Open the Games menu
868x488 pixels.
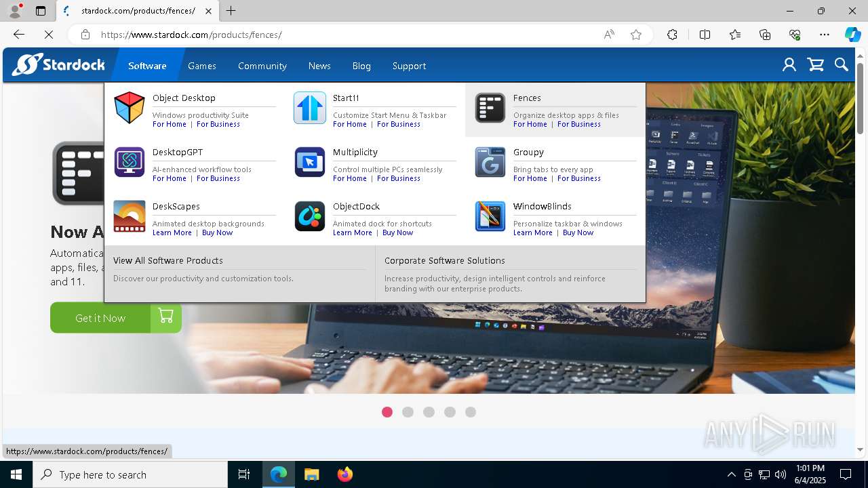pos(202,66)
